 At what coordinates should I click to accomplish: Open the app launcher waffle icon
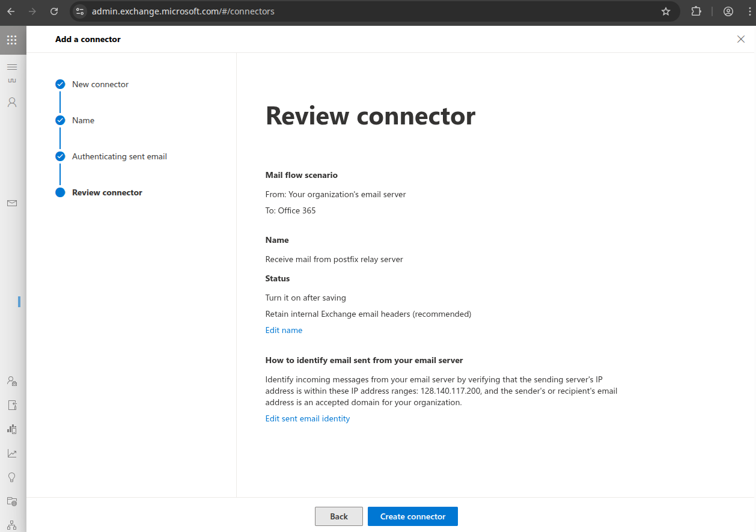click(x=12, y=40)
